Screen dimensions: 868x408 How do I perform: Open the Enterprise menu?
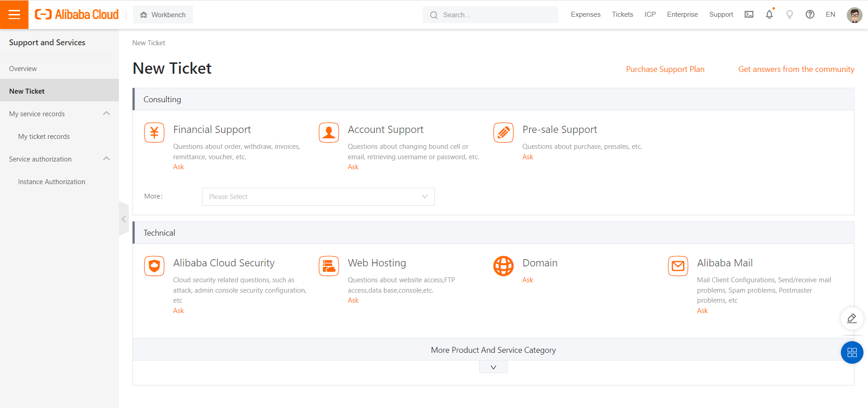tap(682, 14)
